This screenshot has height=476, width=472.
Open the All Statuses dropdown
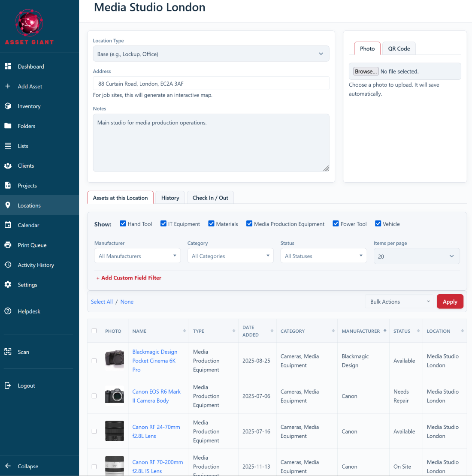click(x=324, y=256)
